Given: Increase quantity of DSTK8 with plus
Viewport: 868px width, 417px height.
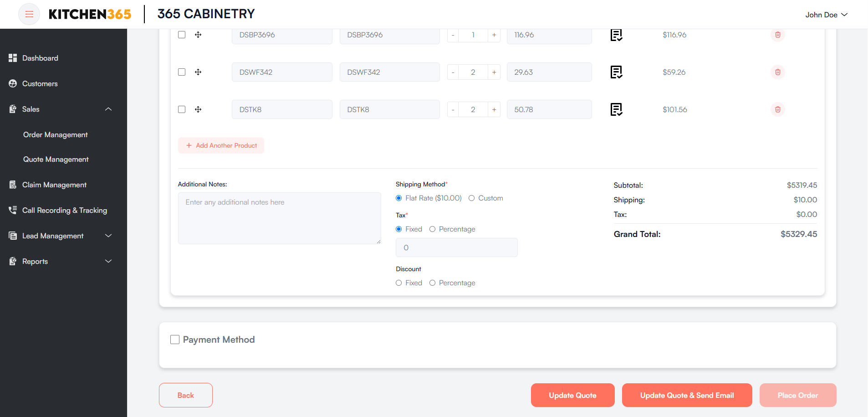Looking at the screenshot, I should point(494,109).
